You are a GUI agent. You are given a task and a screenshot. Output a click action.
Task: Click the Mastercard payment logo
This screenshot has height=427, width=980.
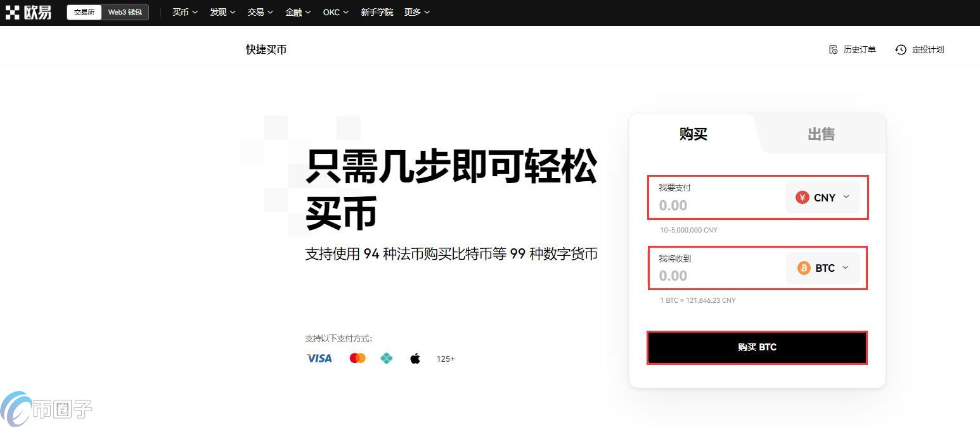click(358, 359)
